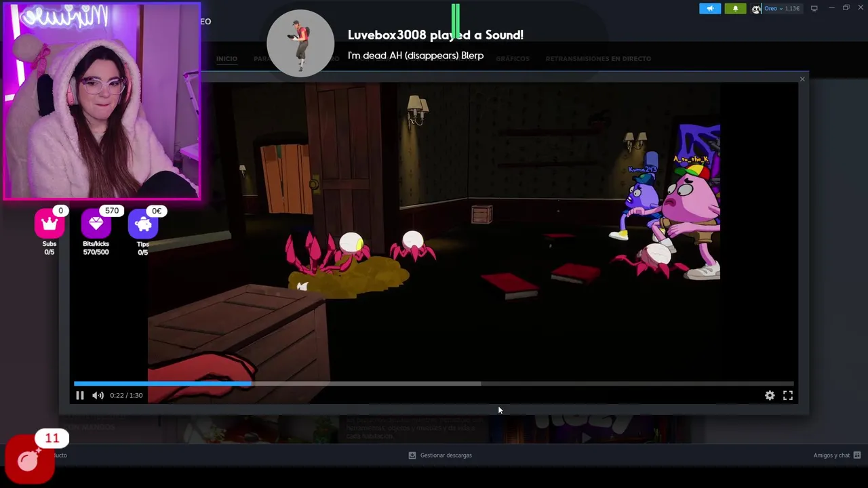Click the 1,13€ wallet balance
The height and width of the screenshot is (488, 868).
point(792,8)
